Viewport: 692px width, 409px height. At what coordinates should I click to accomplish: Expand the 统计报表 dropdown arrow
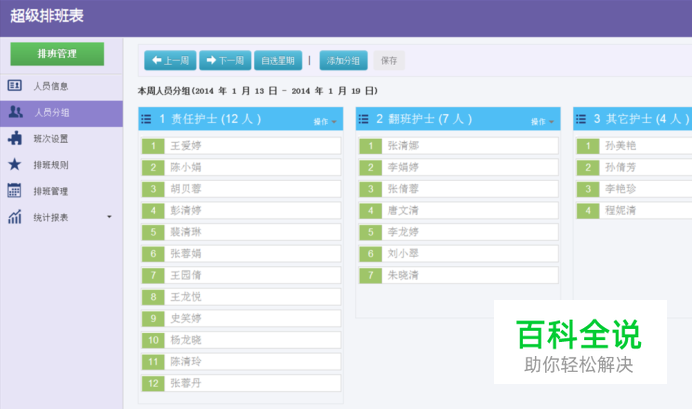point(109,217)
